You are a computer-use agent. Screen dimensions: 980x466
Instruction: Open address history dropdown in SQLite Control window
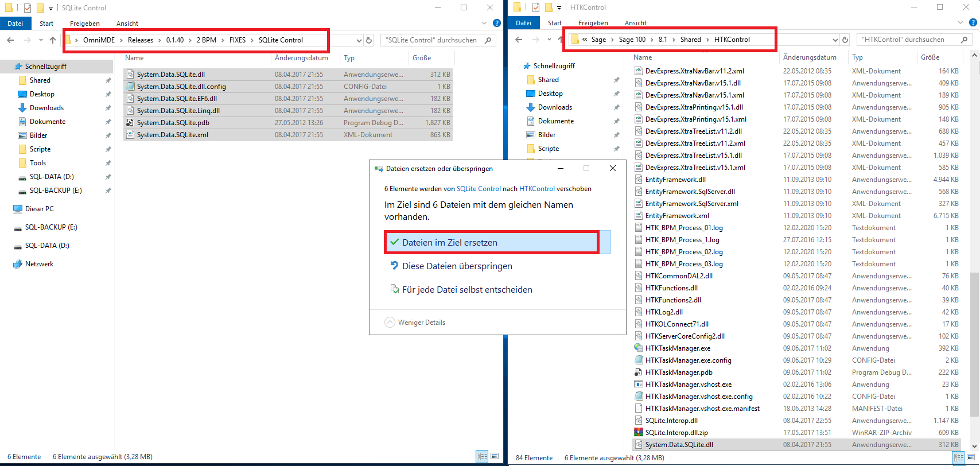pos(359,40)
